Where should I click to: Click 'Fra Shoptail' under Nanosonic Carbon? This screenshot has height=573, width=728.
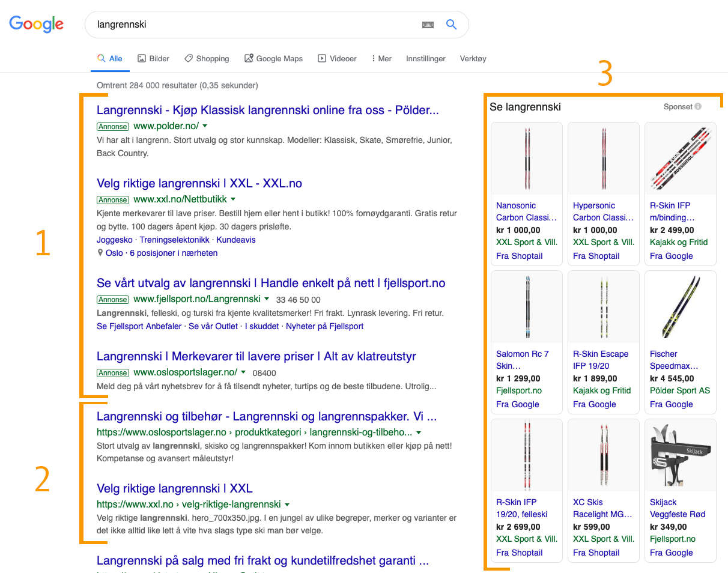coord(519,256)
